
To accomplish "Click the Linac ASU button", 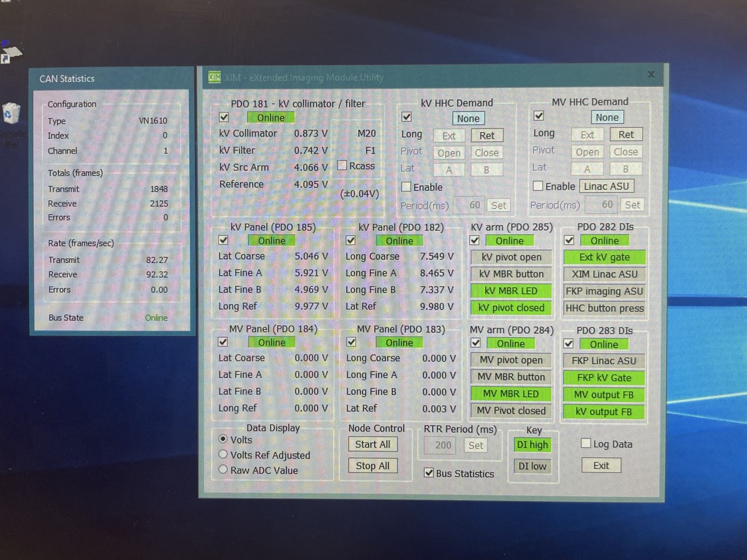I will pyautogui.click(x=607, y=186).
